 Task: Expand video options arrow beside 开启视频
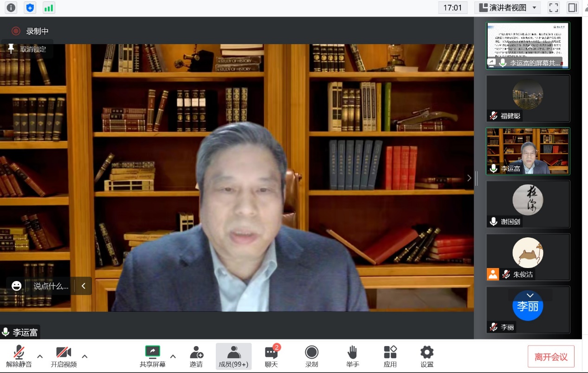[x=84, y=356]
